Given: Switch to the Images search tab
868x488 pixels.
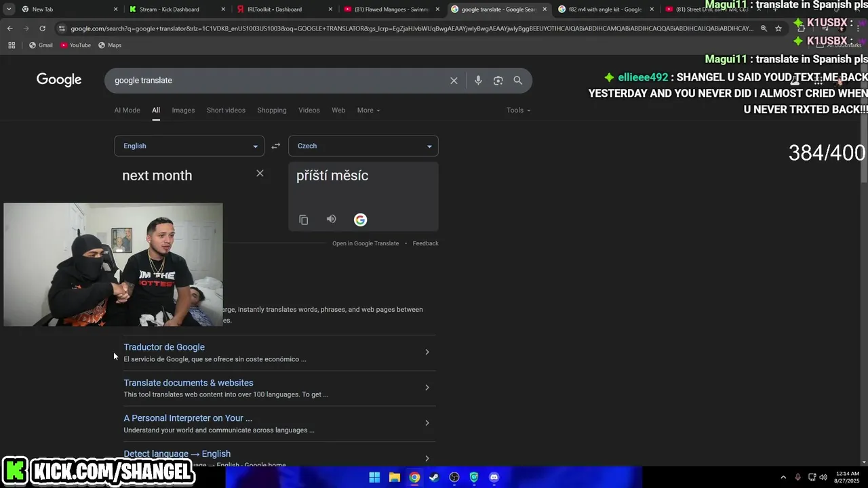Looking at the screenshot, I should [183, 110].
